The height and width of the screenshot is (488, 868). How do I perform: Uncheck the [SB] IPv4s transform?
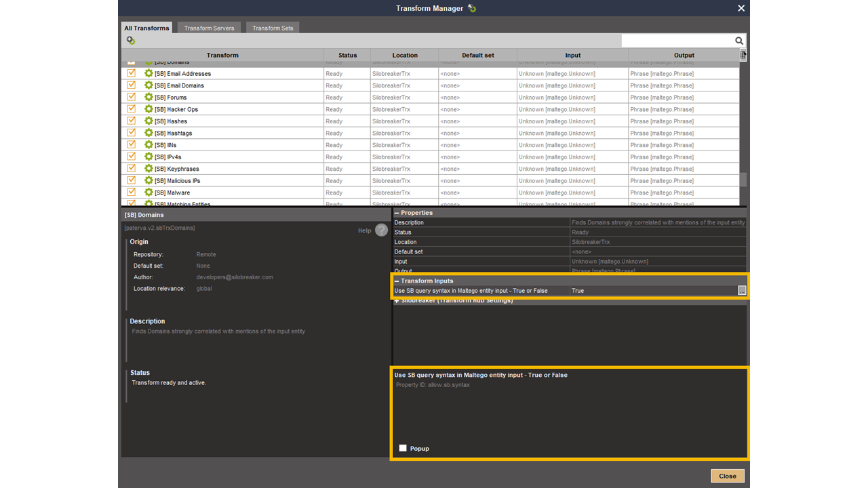(132, 157)
